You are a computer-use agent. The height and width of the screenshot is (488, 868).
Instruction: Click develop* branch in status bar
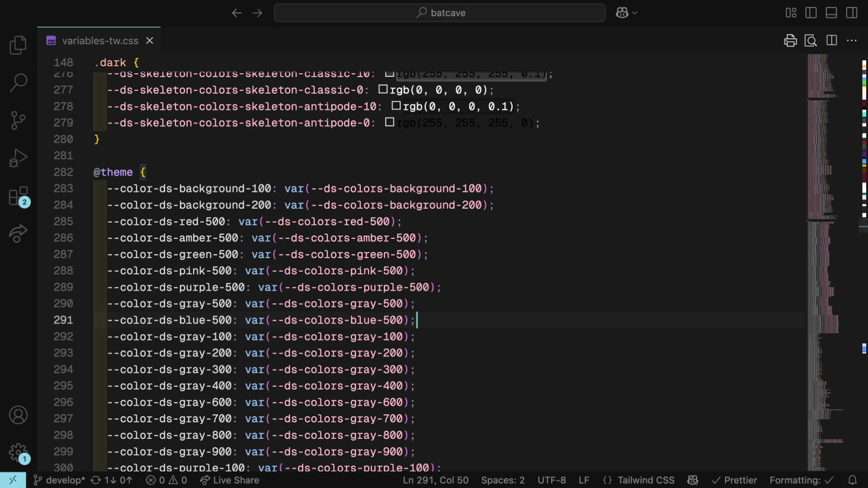(x=59, y=480)
